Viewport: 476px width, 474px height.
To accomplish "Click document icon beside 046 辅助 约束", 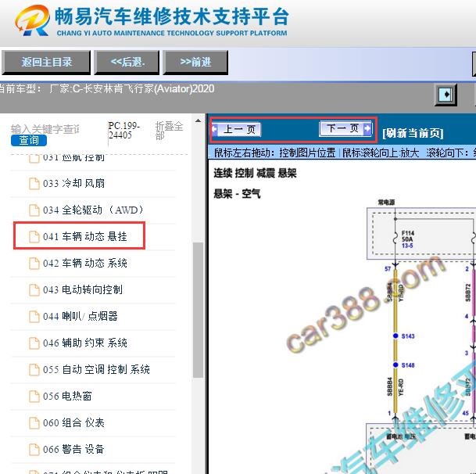I will 34,343.
